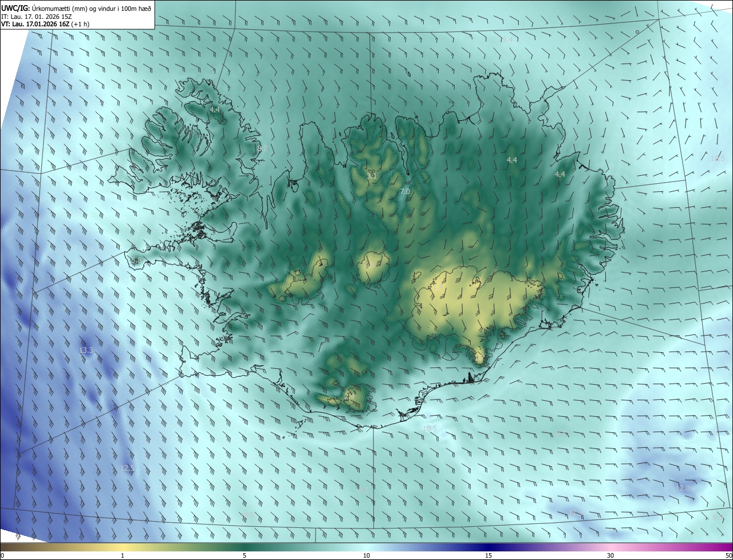Click the 13.3 value label over the sea

tap(86, 350)
